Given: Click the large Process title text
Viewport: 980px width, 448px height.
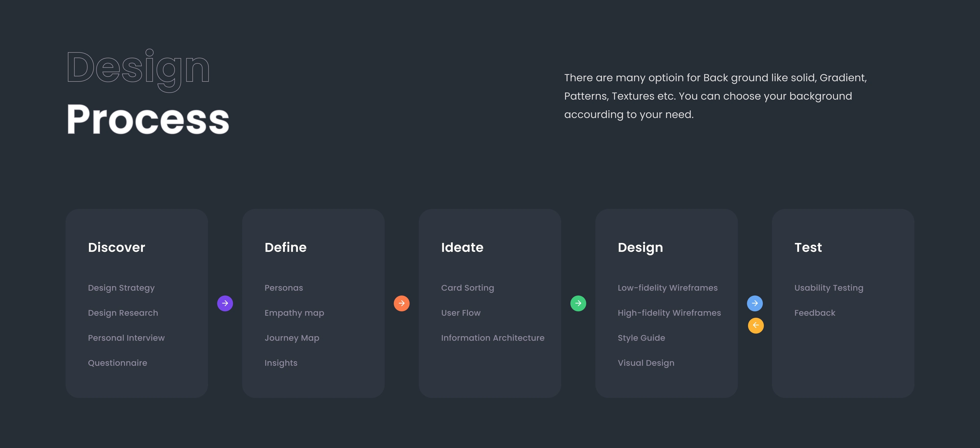Looking at the screenshot, I should (x=148, y=120).
